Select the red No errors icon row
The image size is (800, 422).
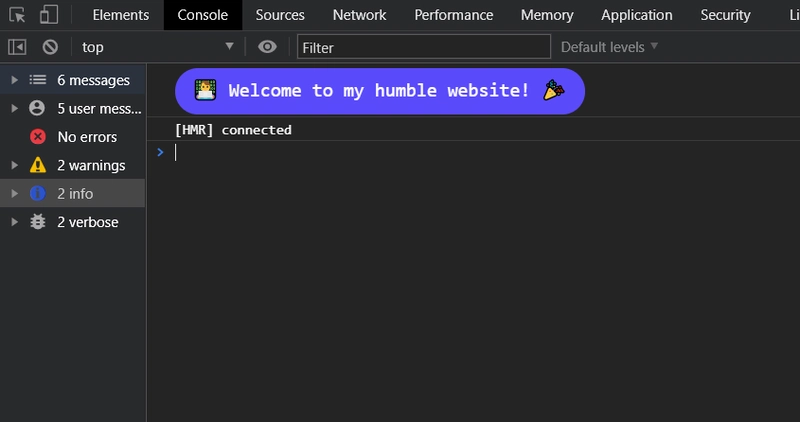point(72,137)
